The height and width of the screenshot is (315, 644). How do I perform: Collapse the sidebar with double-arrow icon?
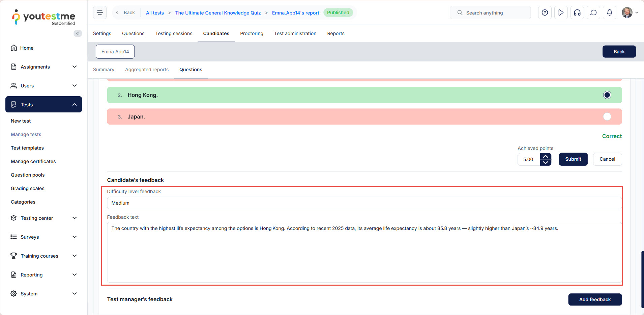coord(78,33)
